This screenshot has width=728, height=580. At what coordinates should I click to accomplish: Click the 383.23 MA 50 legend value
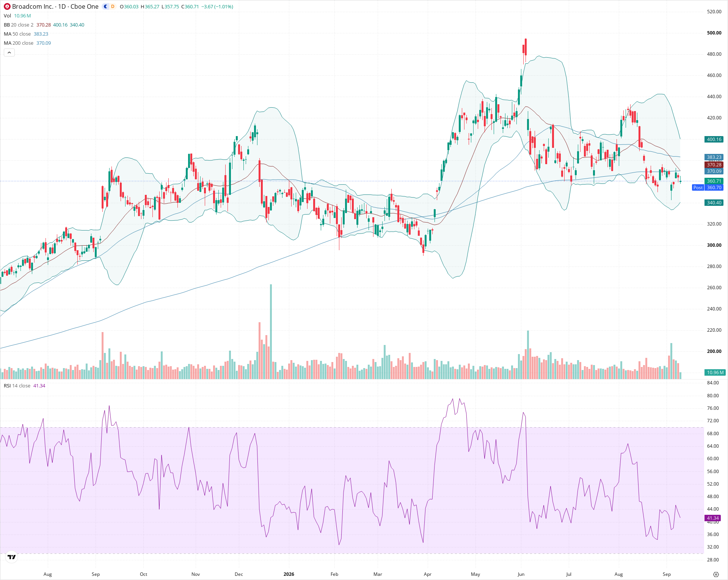click(41, 34)
